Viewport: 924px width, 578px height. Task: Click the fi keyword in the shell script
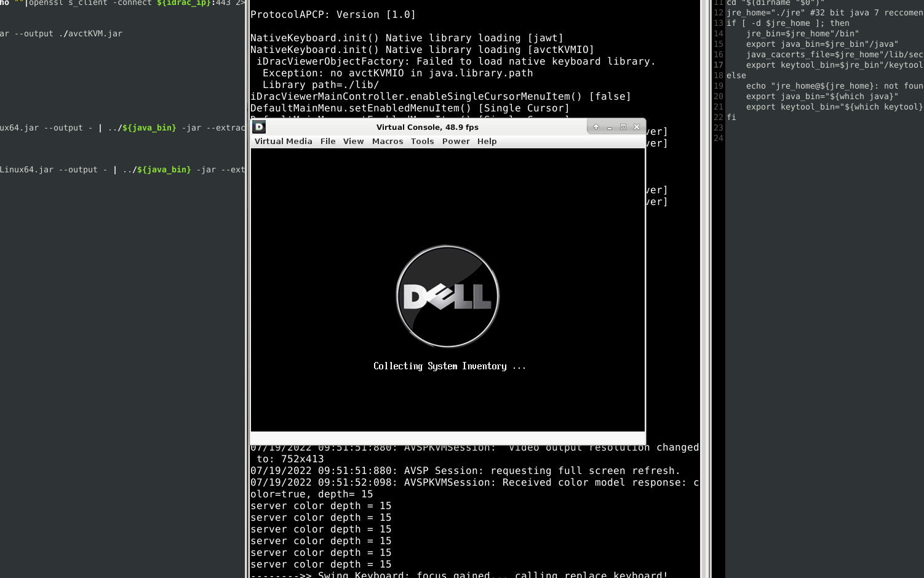(731, 117)
